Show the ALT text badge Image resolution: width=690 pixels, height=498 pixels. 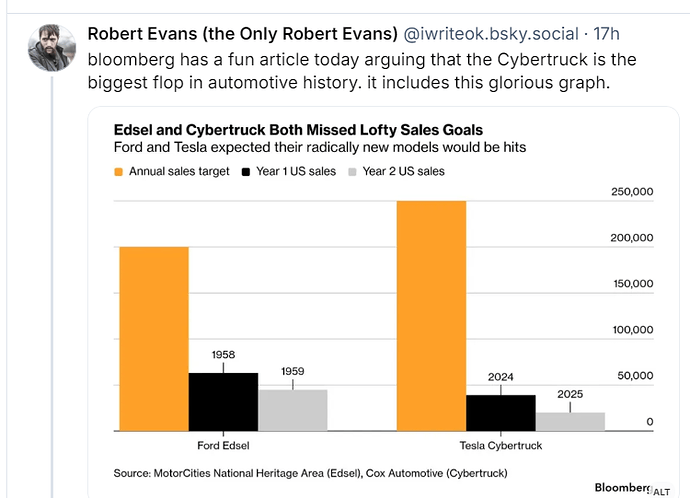661,491
